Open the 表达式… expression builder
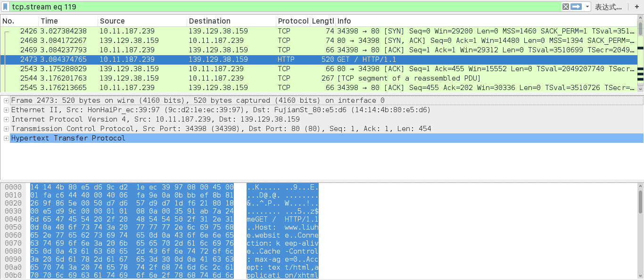Viewport: 644px width, 280px height. coord(609,7)
